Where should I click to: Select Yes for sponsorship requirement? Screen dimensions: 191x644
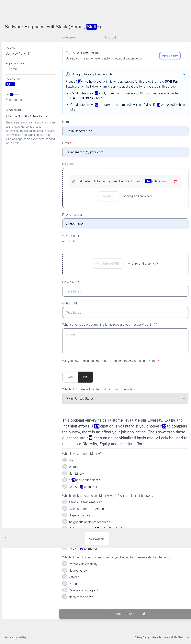[x=70, y=377]
